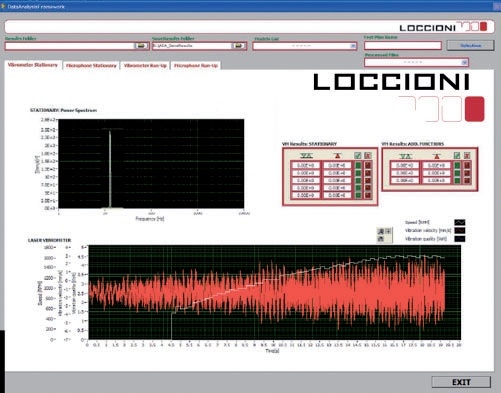The width and height of the screenshot is (501, 393).
Task: Click the lower limit header icon in VM Results STATIONARY
Action: pos(306,156)
